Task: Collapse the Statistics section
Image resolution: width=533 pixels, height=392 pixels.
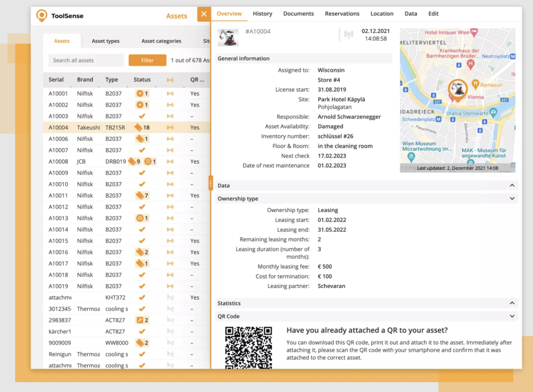Action: (512, 303)
